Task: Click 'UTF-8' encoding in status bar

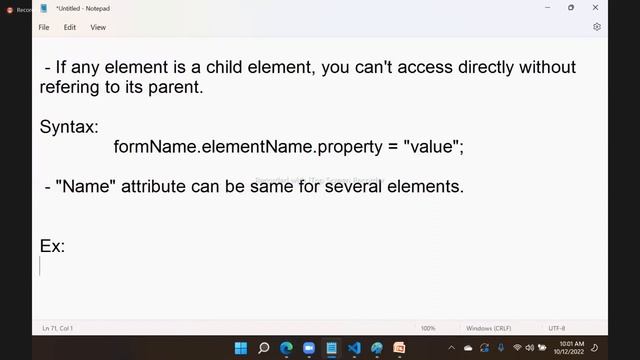Action: pyautogui.click(x=557, y=328)
